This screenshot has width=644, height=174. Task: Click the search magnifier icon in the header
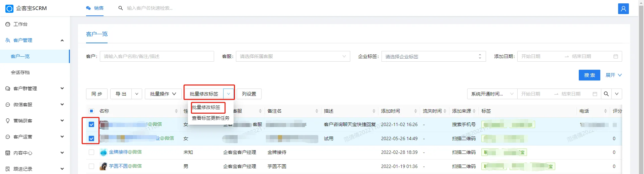(x=121, y=8)
